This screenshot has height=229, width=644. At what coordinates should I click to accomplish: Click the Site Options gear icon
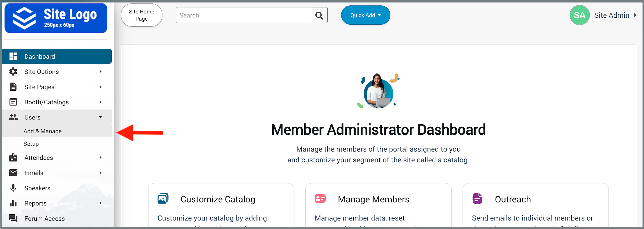click(13, 72)
